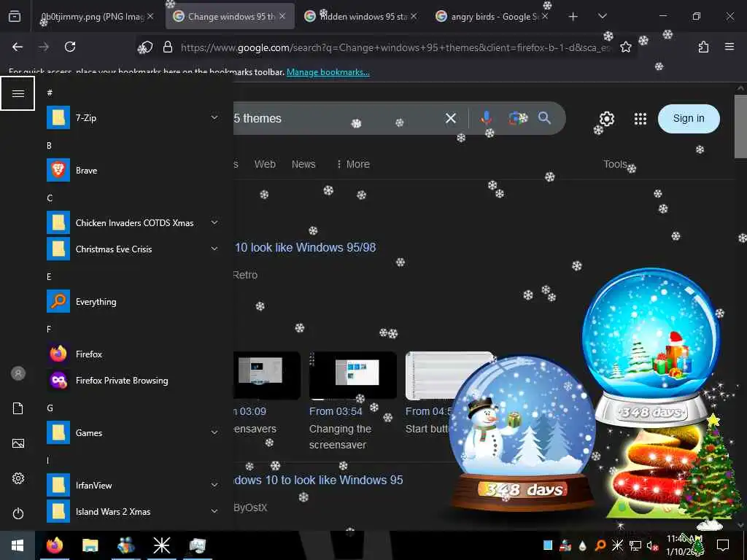
Task: Bookmark this page with star icon
Action: (x=625, y=47)
